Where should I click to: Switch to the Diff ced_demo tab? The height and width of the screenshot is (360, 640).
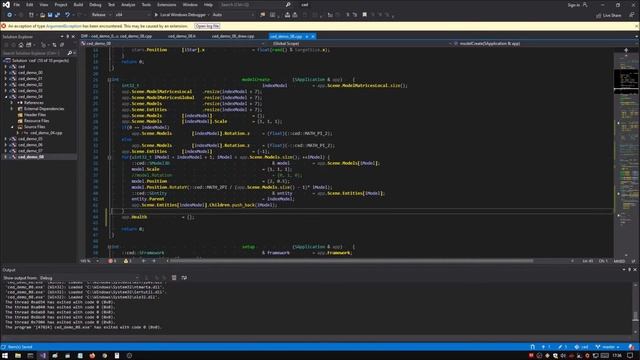click(x=116, y=36)
